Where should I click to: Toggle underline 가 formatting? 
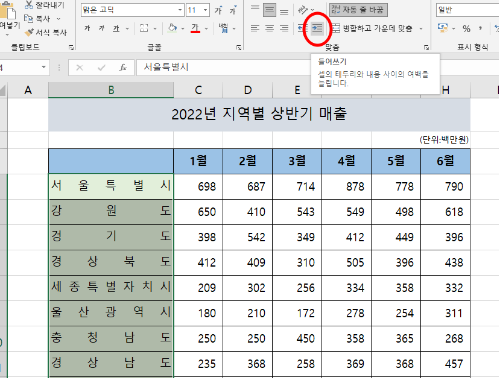pyautogui.click(x=116, y=29)
